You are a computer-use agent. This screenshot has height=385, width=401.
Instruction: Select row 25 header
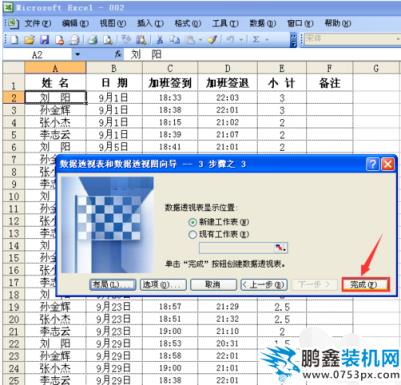(13, 380)
